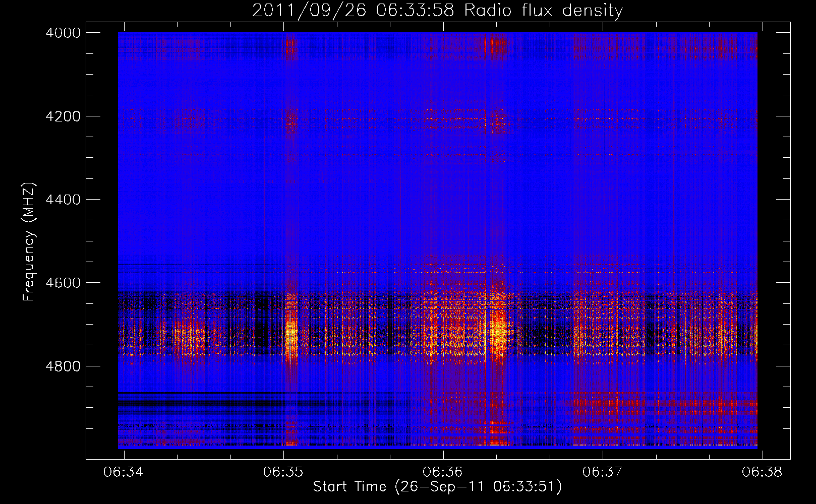816x504 pixels.
Task: Click the 06:36 time tick label
Action: coord(443,472)
